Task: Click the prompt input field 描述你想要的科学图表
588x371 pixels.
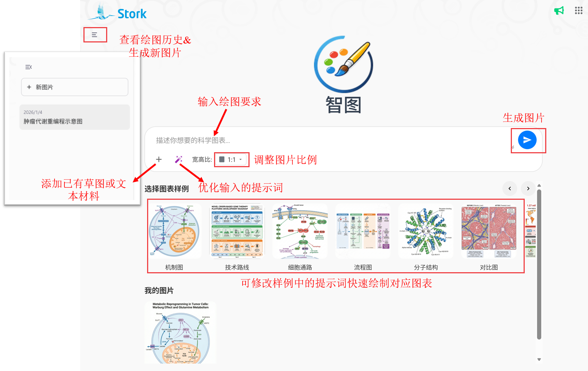Action: tap(329, 140)
